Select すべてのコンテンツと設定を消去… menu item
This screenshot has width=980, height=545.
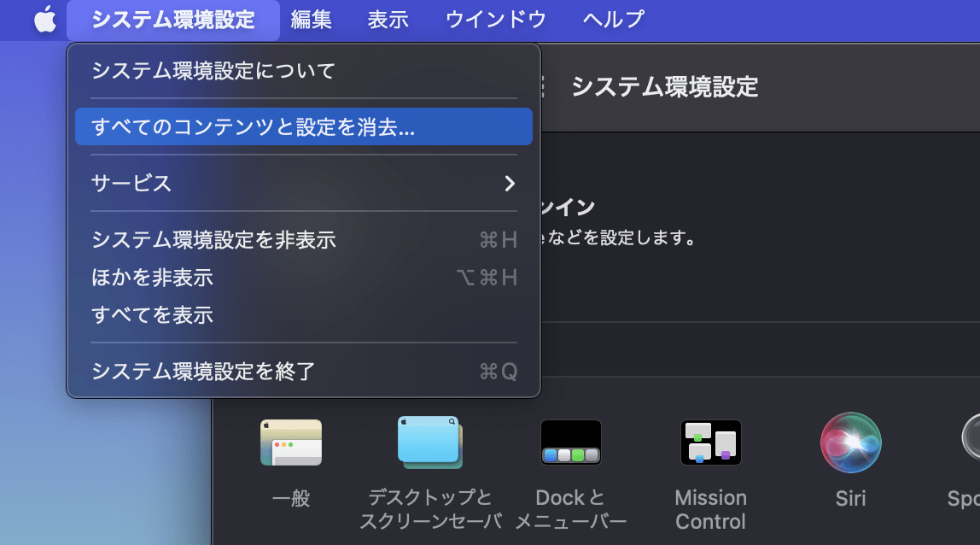(304, 127)
